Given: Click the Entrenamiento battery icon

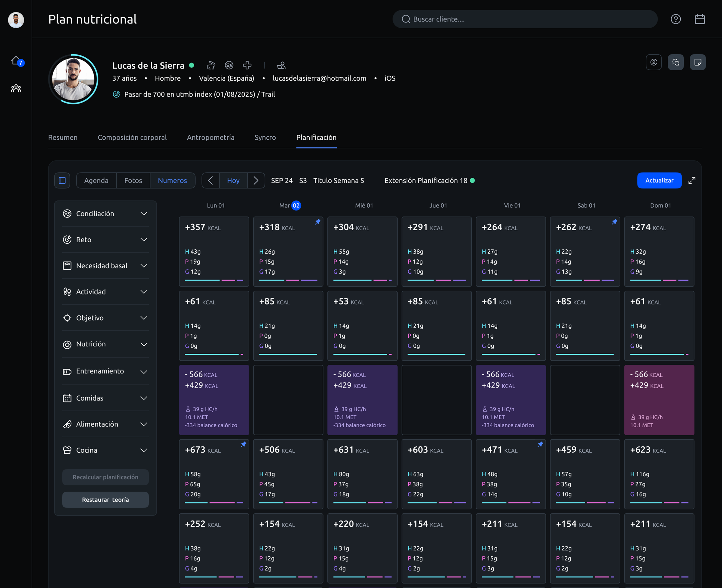Looking at the screenshot, I should coord(67,371).
